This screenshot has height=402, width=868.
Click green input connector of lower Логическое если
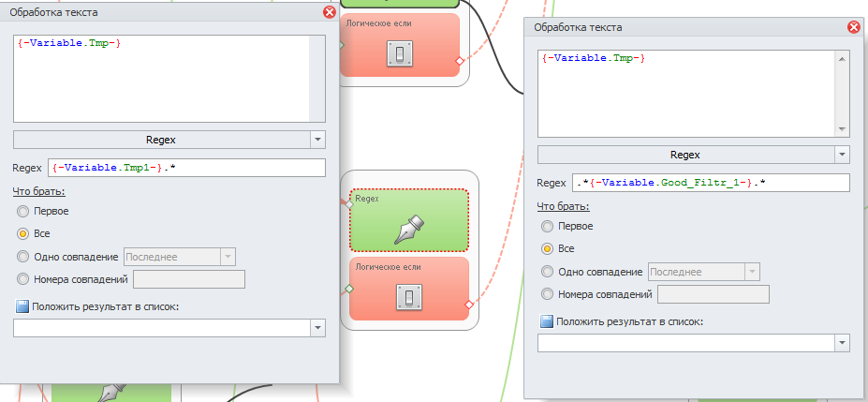pos(348,288)
